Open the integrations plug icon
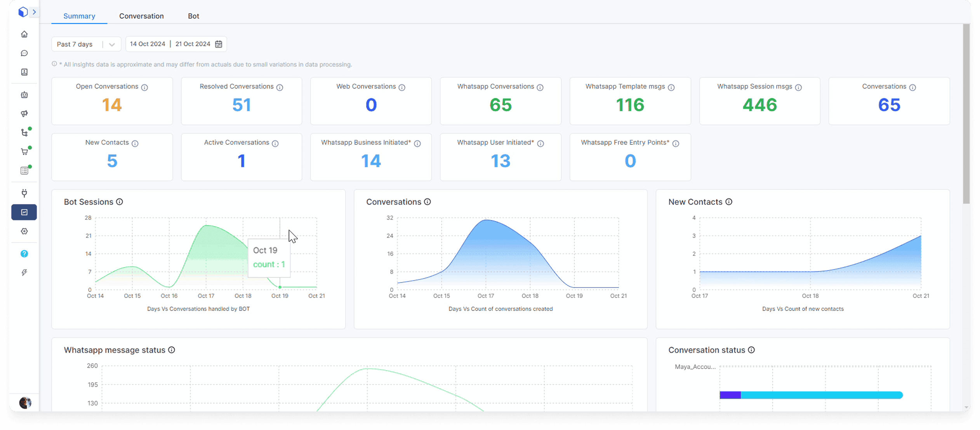This screenshot has width=980, height=430. coord(24,193)
